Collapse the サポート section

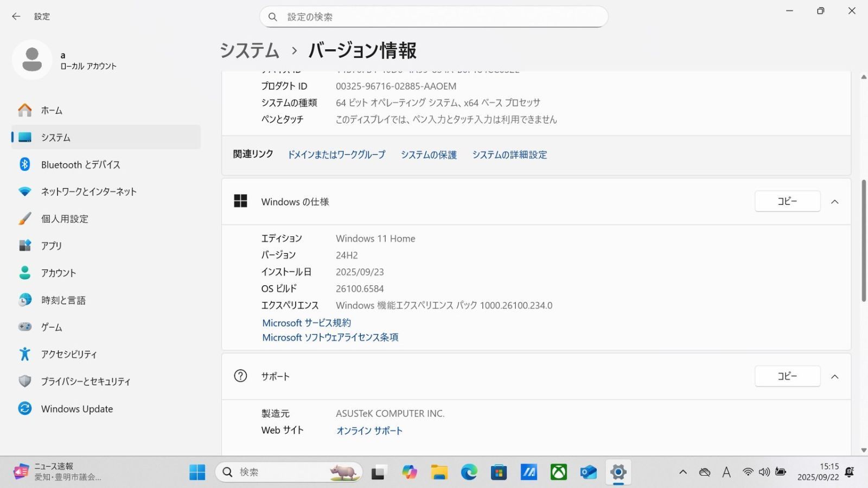834,376
